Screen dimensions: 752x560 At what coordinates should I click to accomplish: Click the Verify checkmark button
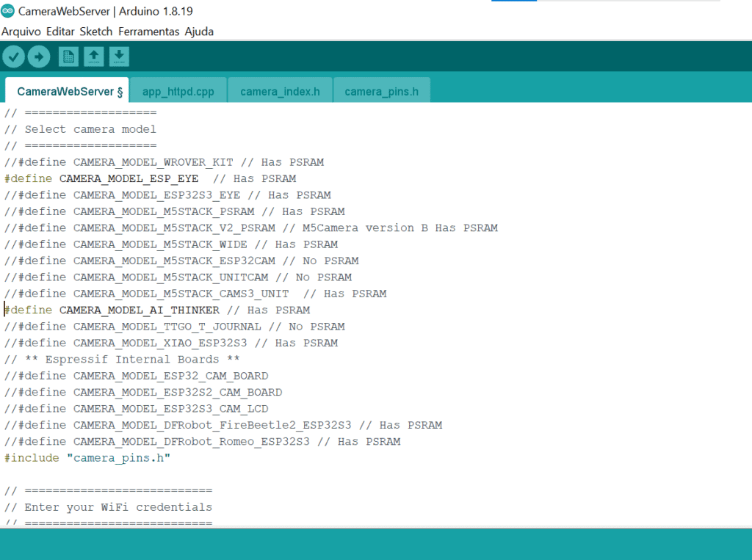[x=14, y=57]
